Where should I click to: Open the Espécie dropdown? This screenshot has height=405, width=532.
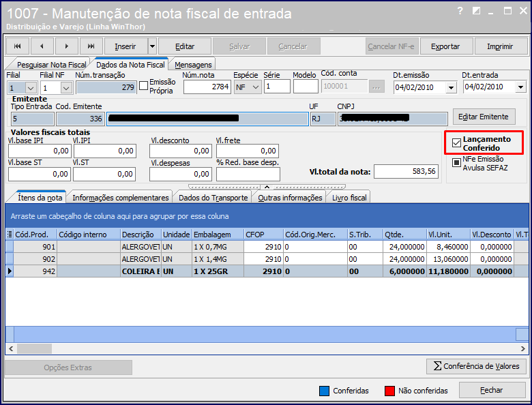click(256, 87)
